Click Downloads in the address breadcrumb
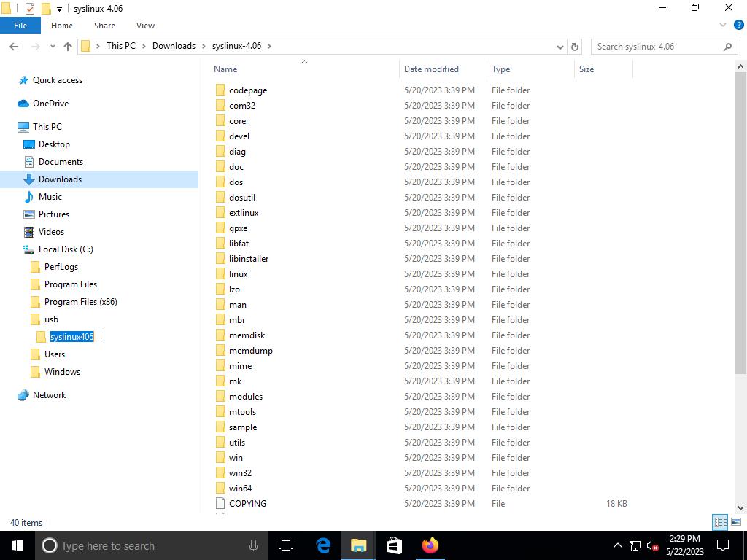The height and width of the screenshot is (560, 747). (174, 46)
